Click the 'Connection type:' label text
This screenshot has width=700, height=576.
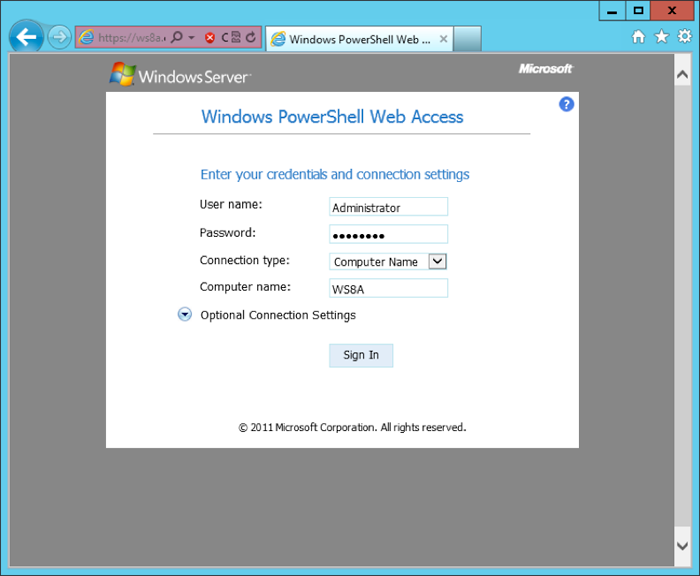click(x=245, y=260)
